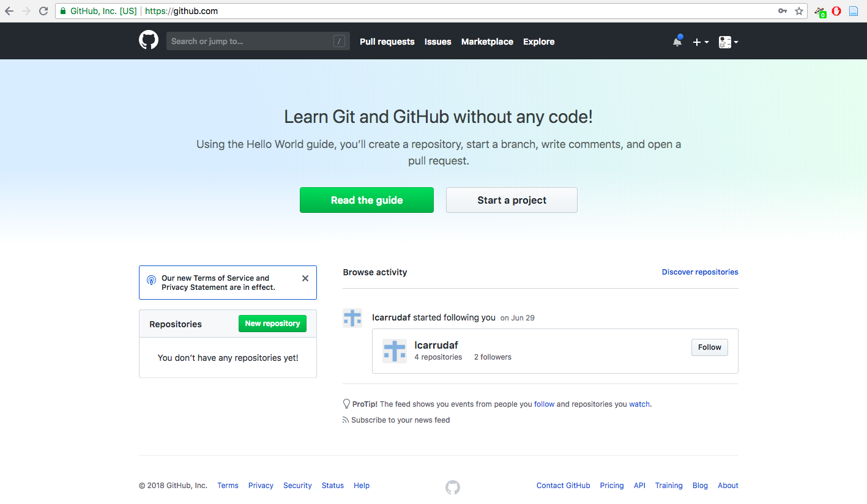Open Privacy footer link
Viewport: 867px width, 504px height.
click(261, 486)
